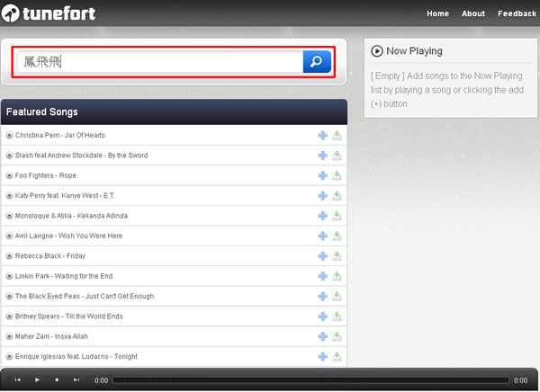
Task: Play Monoloque & Atilia - Kekanda Adinda
Action: [x=9, y=216]
